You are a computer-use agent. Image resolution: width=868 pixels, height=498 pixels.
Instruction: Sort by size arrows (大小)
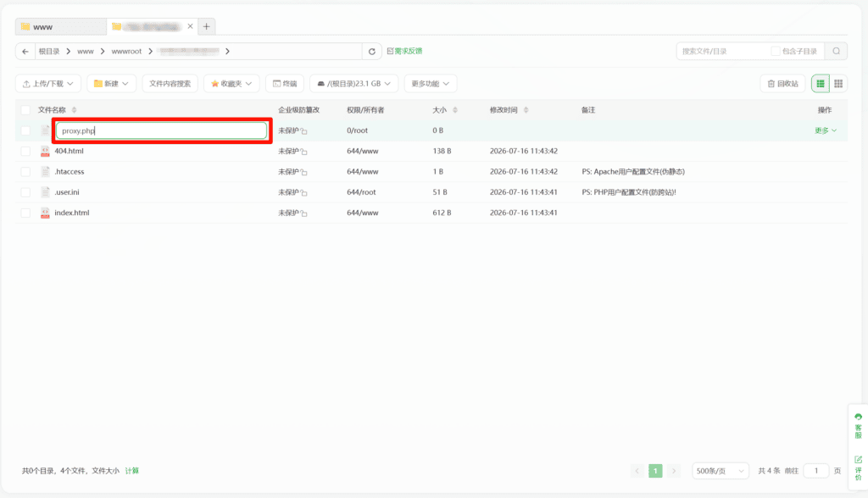(x=455, y=110)
